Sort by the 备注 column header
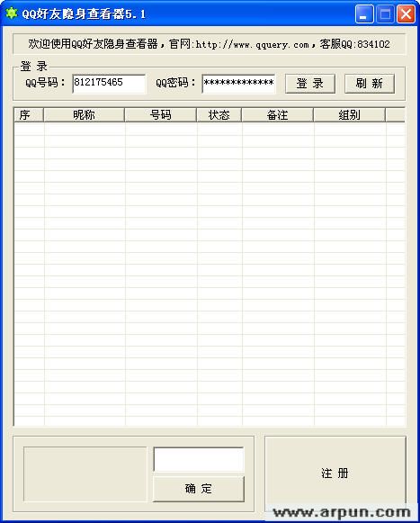Screen dimensions: 420x523 277,115
